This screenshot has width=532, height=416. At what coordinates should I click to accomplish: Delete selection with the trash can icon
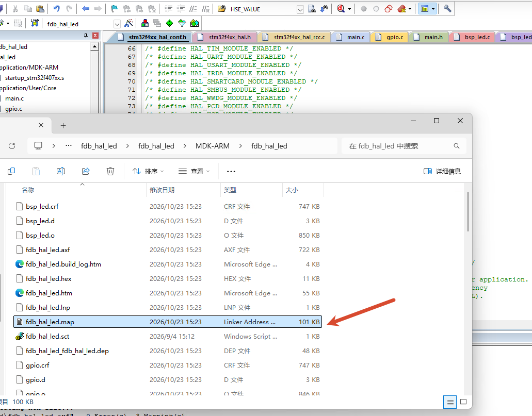[x=110, y=171]
